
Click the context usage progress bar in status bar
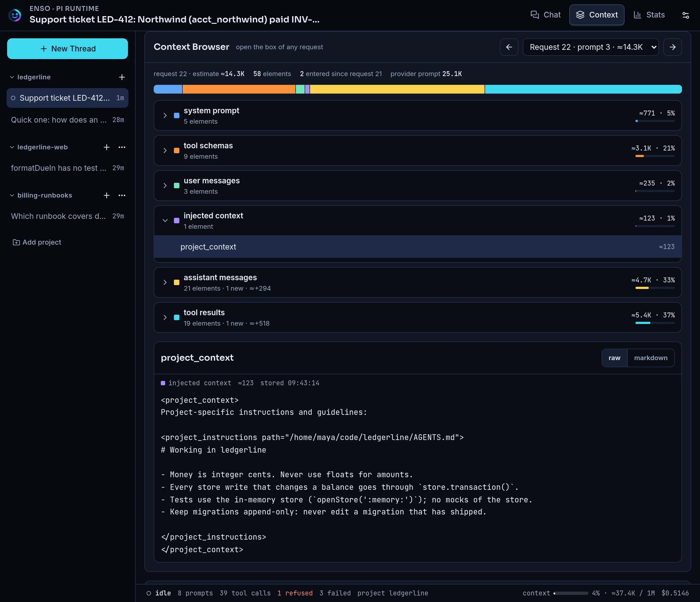(x=571, y=593)
